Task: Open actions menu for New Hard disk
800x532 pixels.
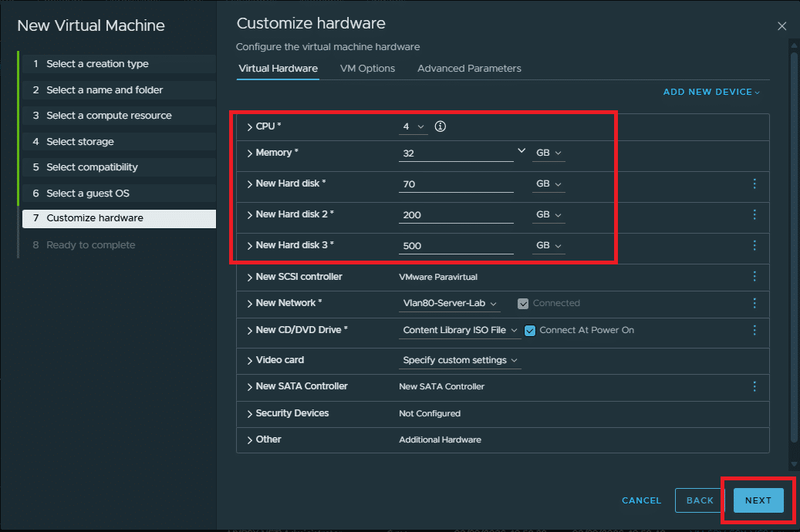Action: click(x=754, y=184)
